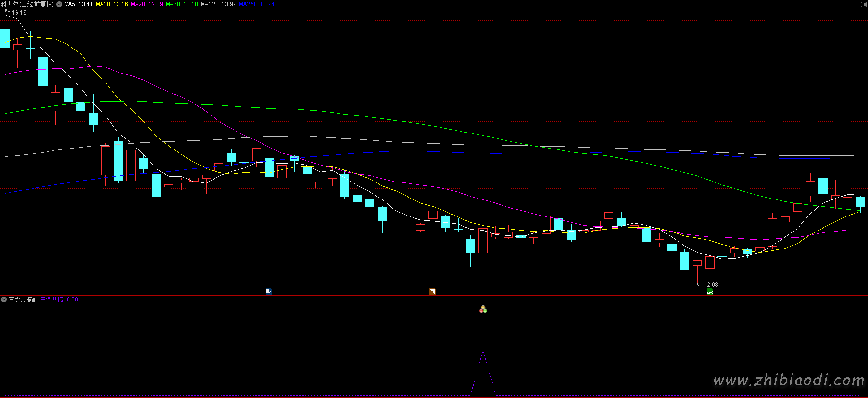Select the MA5 moving average label
Image resolution: width=868 pixels, height=398 pixels.
(78, 4)
